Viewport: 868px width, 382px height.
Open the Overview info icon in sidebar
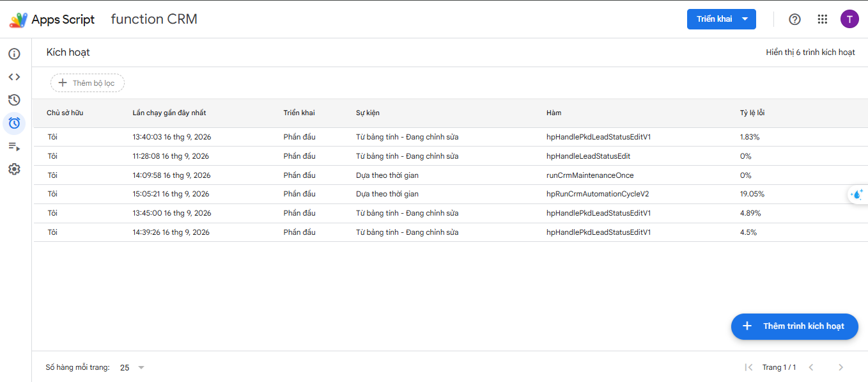[14, 54]
